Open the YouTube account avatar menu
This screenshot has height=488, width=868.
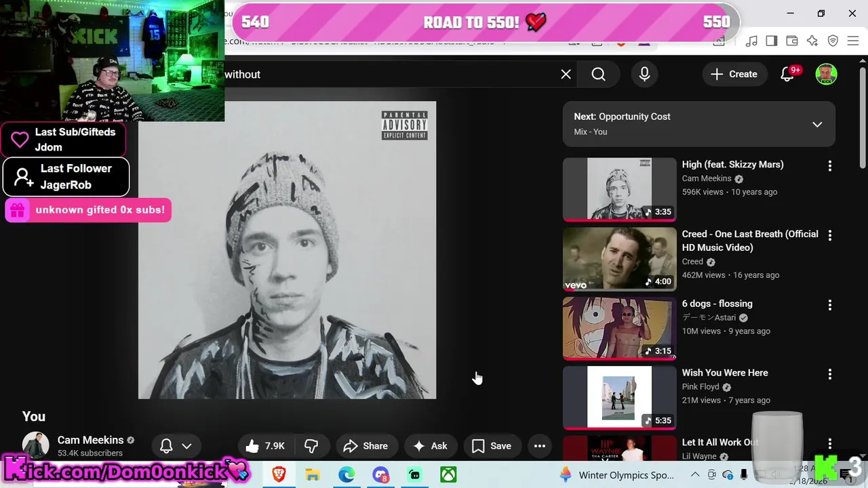(x=826, y=75)
